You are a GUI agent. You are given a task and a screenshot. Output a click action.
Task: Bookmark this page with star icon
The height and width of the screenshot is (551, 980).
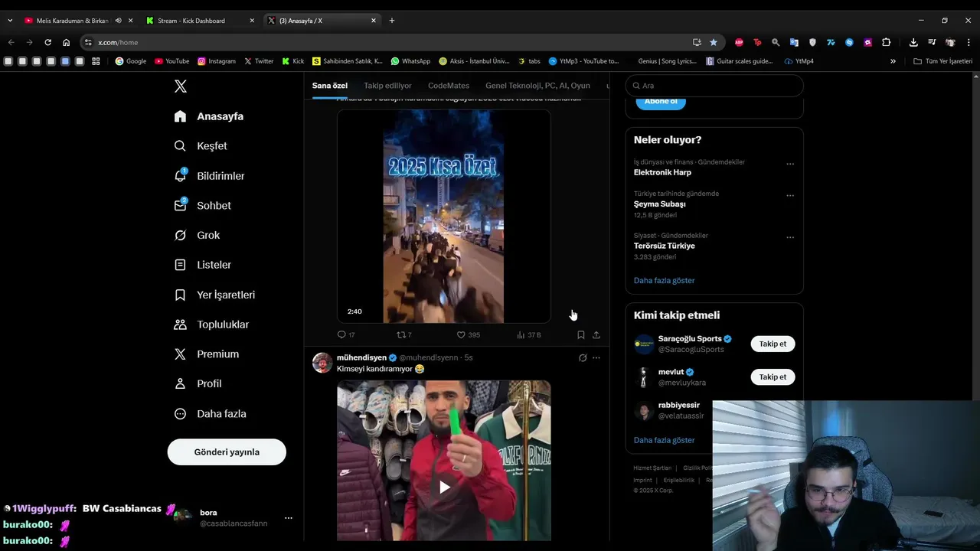click(714, 42)
